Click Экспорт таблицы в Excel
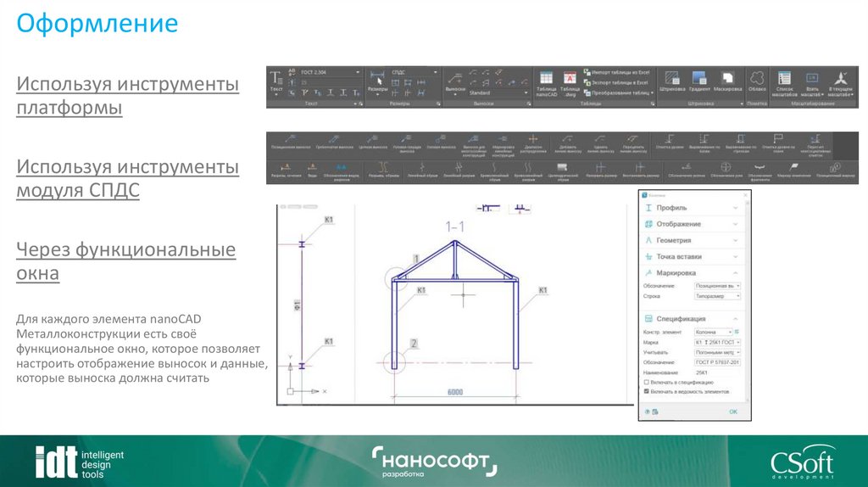Screen dimensions: 868x487 pyautogui.click(x=615, y=82)
